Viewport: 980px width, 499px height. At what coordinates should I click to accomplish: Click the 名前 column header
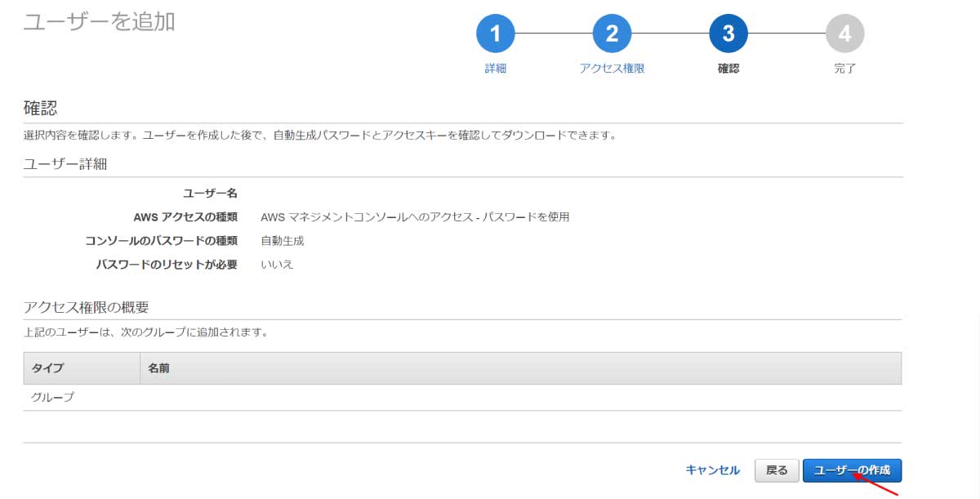pos(158,368)
